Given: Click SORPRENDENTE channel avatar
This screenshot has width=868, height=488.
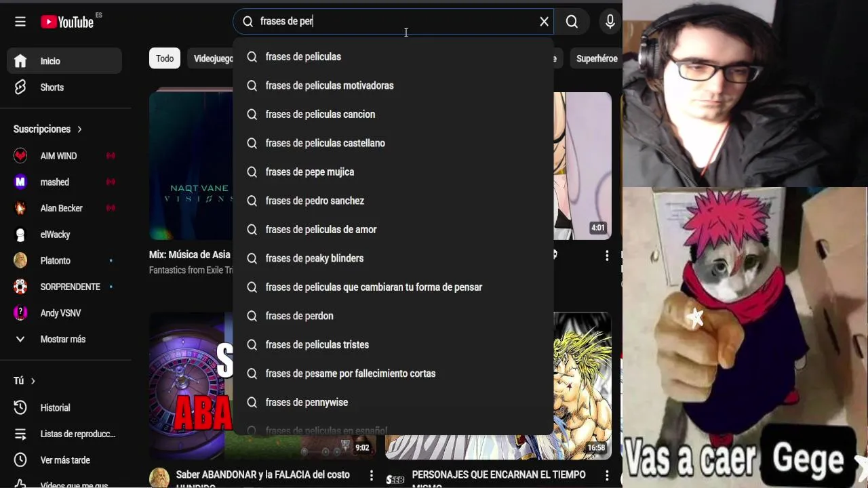Looking at the screenshot, I should tap(20, 287).
